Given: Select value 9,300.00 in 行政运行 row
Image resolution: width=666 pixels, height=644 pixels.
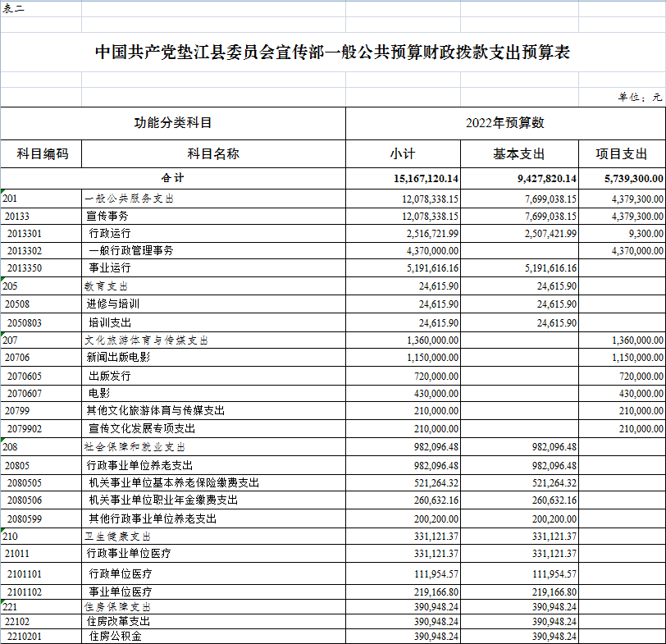Looking at the screenshot, I should click(622, 234).
